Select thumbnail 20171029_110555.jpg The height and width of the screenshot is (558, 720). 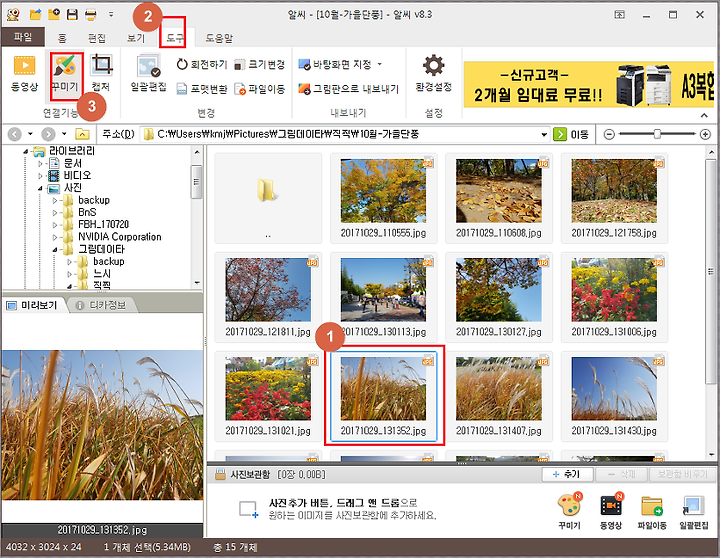point(383,198)
